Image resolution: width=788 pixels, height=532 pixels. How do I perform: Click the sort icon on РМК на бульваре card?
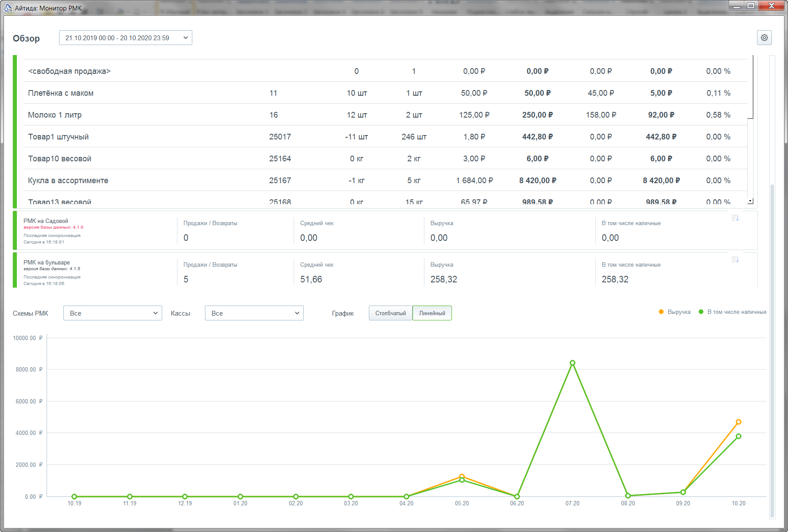pos(735,259)
